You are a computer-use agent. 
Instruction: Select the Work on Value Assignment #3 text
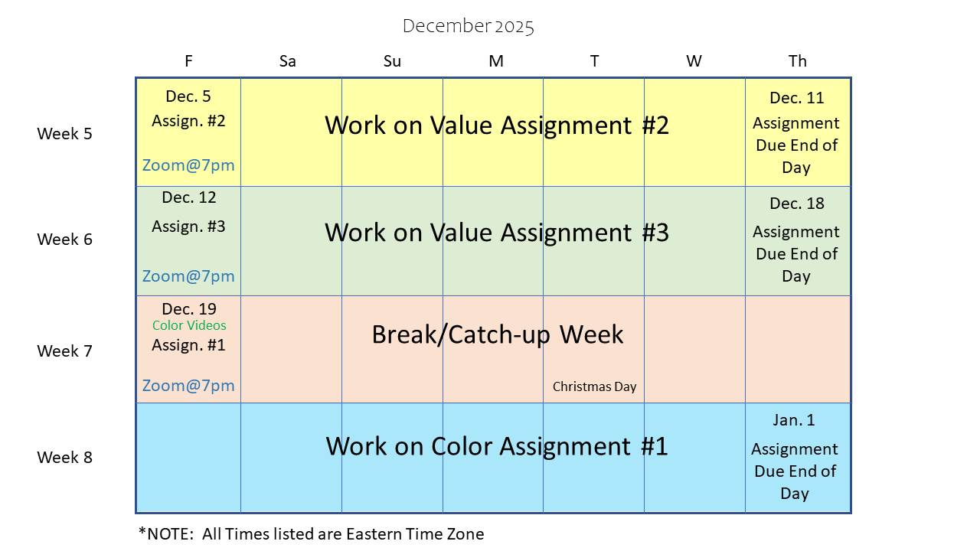click(497, 232)
